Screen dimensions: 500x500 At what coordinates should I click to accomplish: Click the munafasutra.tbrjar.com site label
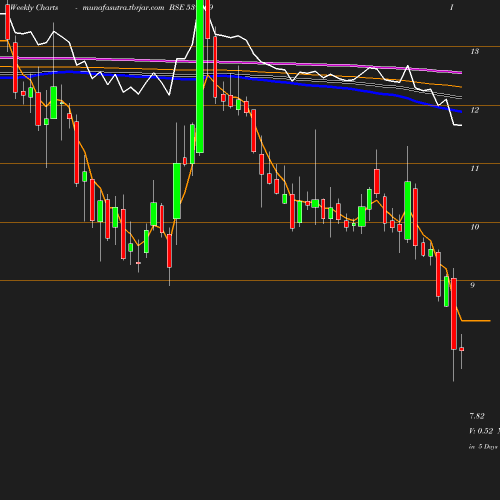point(123,7)
